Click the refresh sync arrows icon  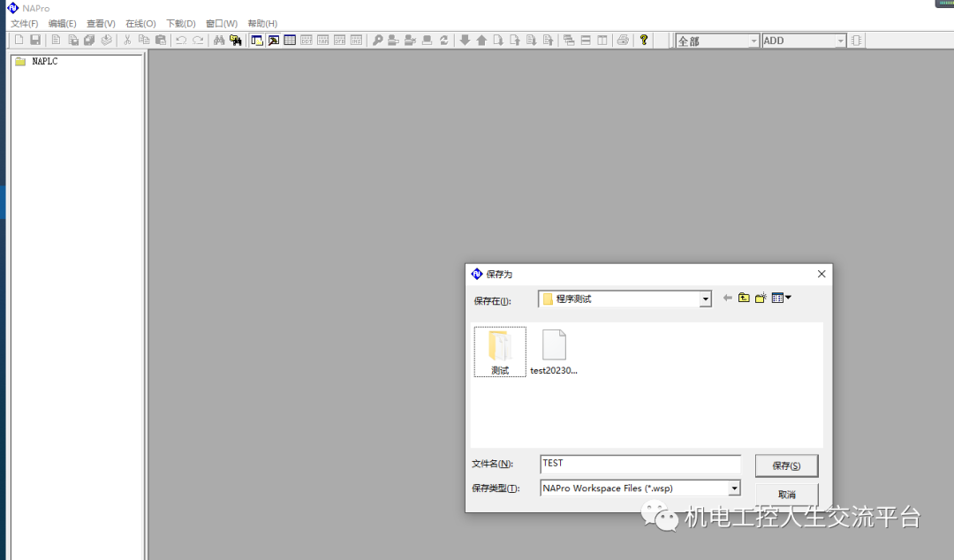point(444,40)
